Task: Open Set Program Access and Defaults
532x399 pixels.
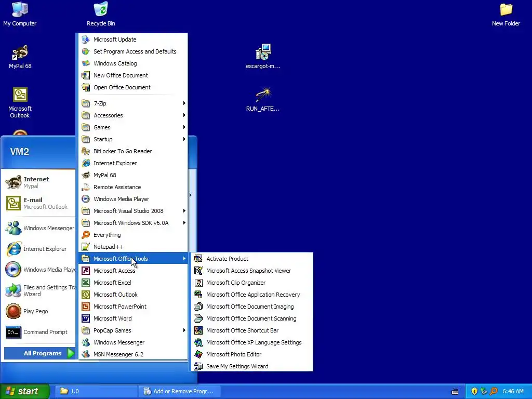Action: point(133,51)
